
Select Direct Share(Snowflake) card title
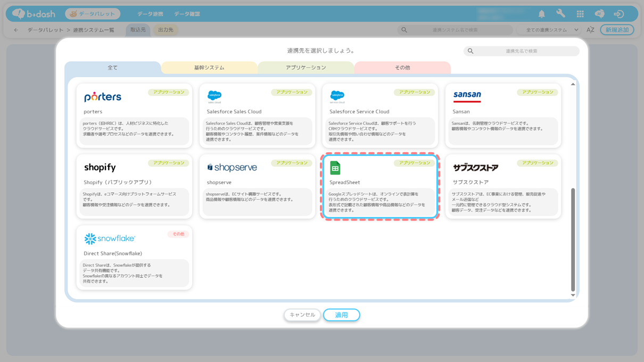pos(113,253)
